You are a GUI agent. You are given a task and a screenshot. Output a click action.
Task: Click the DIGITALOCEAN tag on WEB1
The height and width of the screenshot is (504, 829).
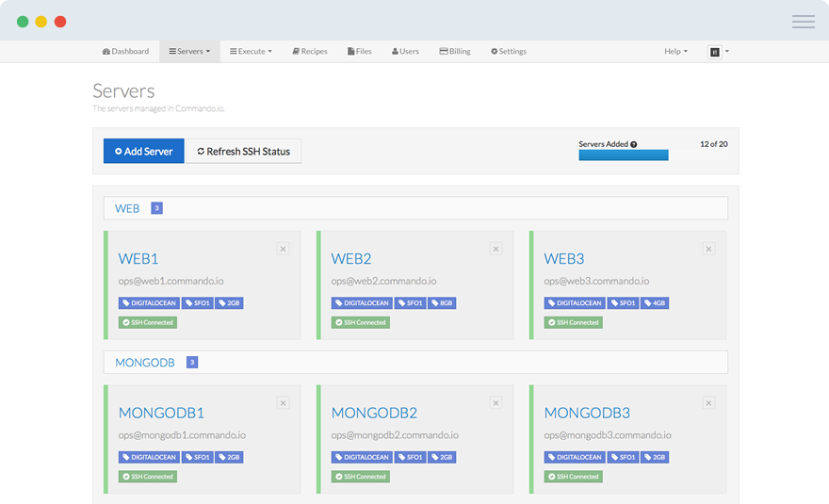point(149,303)
